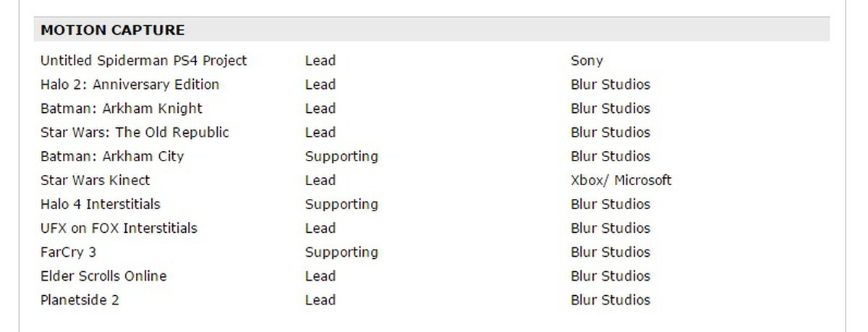This screenshot has height=332, width=868.
Task: Select the Untitled Spiderman PS4 Project entry
Action: (x=143, y=61)
